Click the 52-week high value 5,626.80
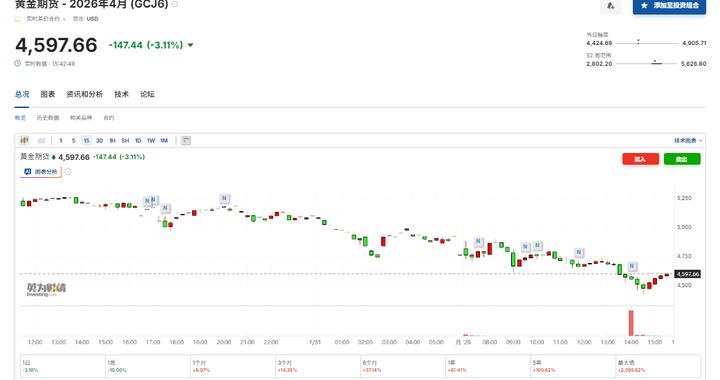 (694, 63)
